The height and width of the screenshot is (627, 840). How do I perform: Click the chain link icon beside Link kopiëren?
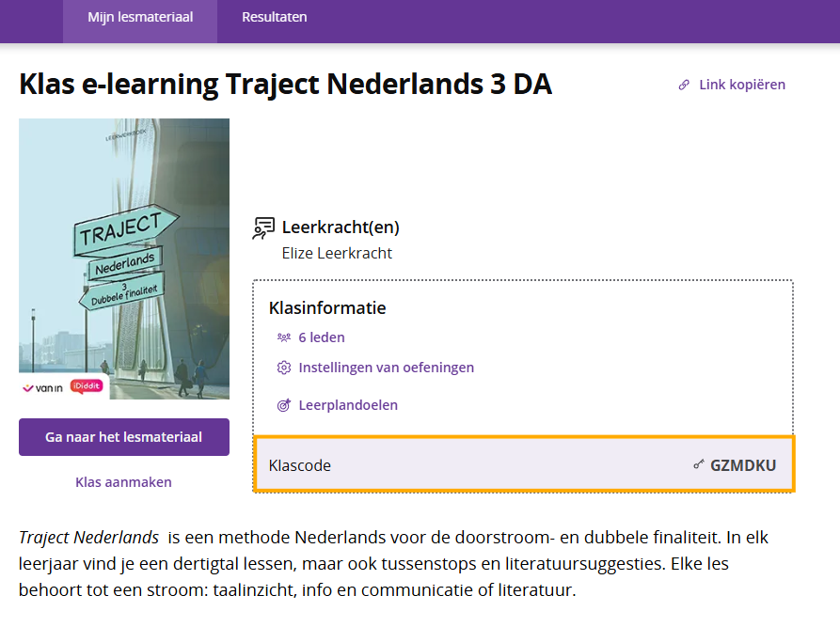(x=684, y=86)
